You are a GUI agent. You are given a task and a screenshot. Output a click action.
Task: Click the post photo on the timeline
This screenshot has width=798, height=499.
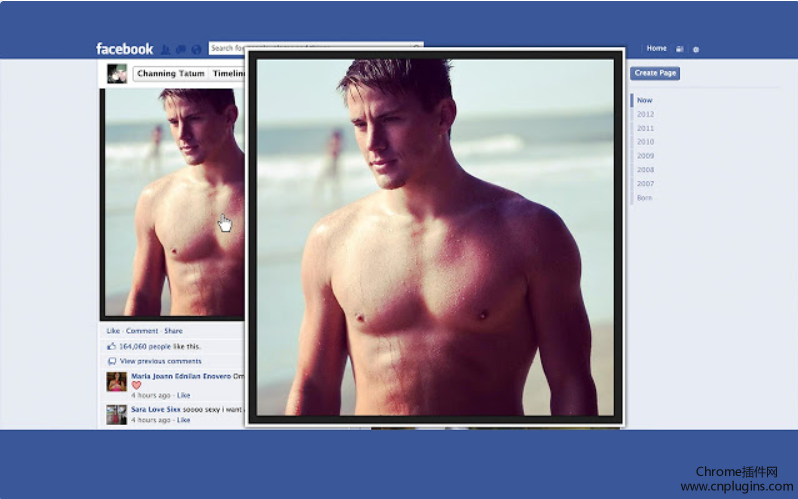point(172,204)
